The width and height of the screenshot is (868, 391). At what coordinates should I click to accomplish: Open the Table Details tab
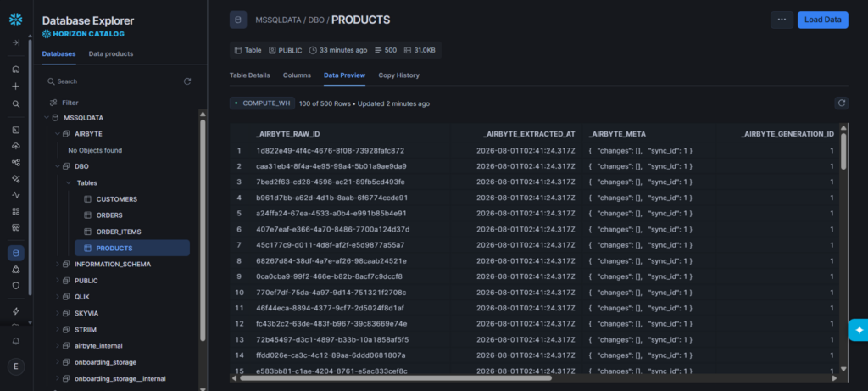click(250, 75)
